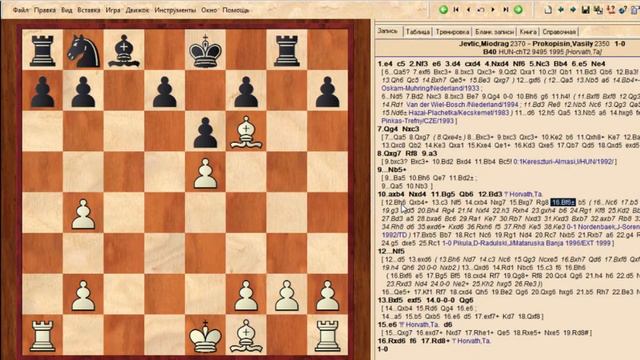
Task: Select the white pawn on b4
Action: click(83, 213)
